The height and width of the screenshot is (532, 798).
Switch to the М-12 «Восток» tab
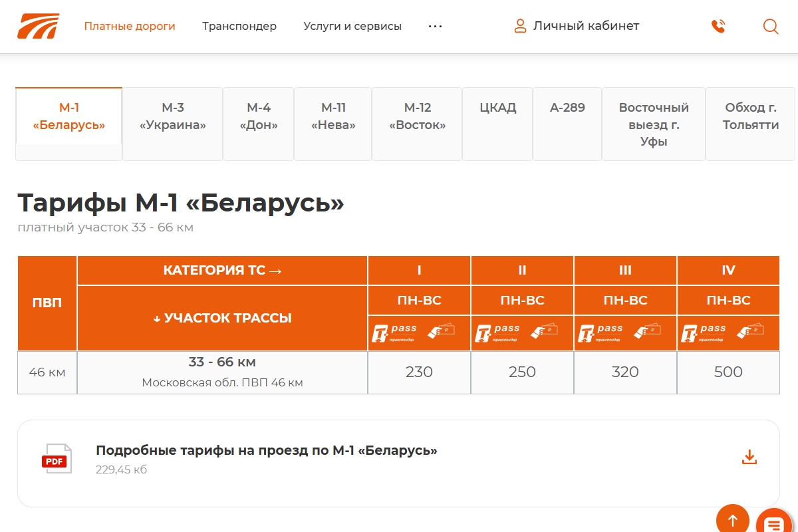pyautogui.click(x=418, y=124)
